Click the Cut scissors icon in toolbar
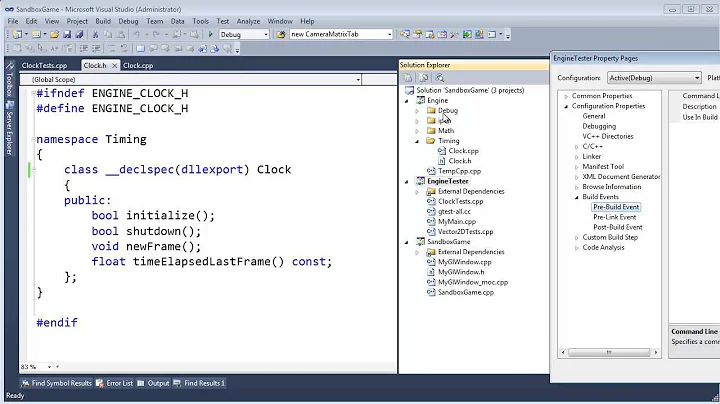The width and height of the screenshot is (720, 404). [x=94, y=34]
